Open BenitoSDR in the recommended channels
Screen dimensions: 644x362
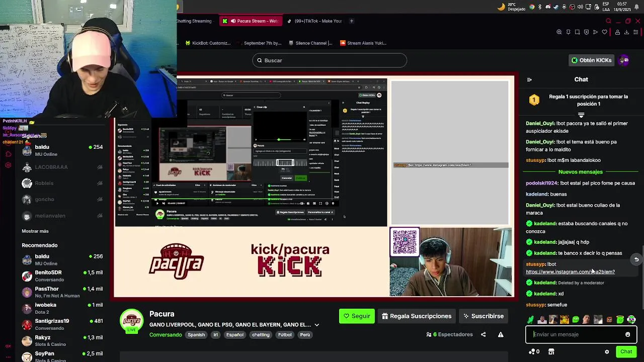click(62, 276)
